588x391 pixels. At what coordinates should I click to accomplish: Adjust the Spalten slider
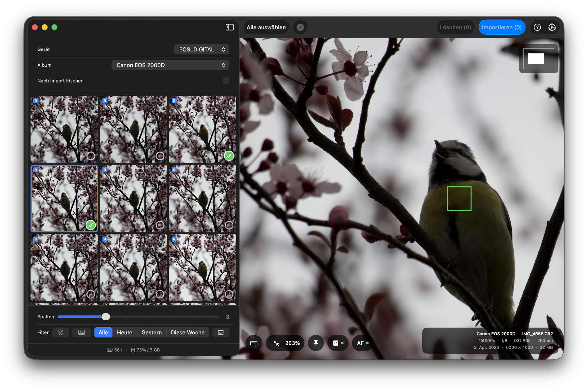pyautogui.click(x=106, y=317)
